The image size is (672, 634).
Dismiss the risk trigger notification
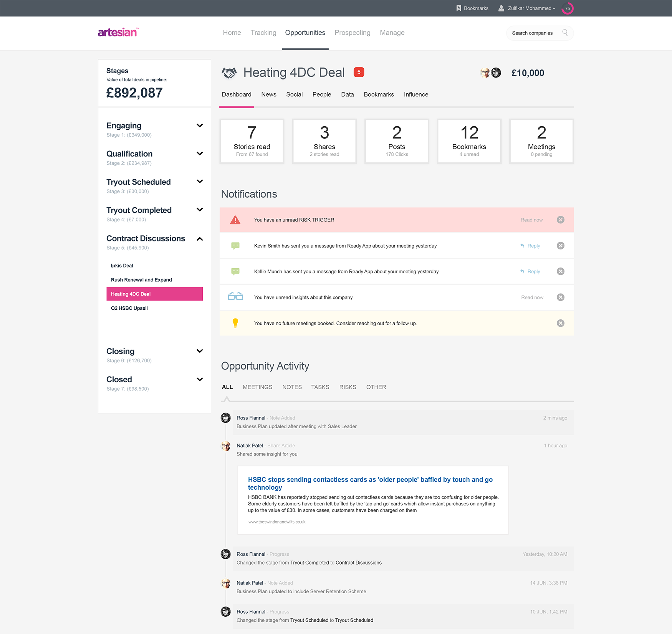[561, 220]
